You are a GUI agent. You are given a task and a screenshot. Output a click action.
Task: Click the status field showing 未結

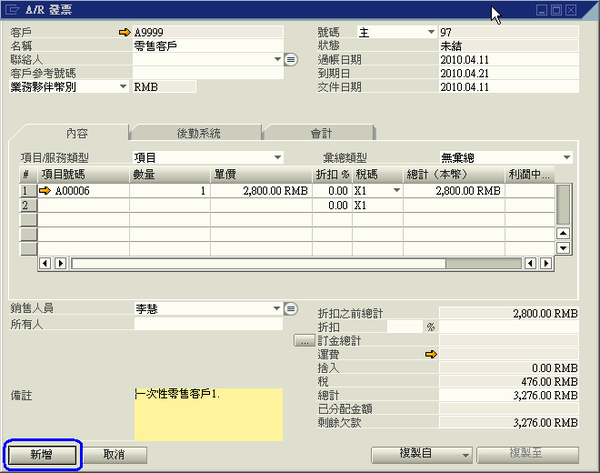click(509, 46)
